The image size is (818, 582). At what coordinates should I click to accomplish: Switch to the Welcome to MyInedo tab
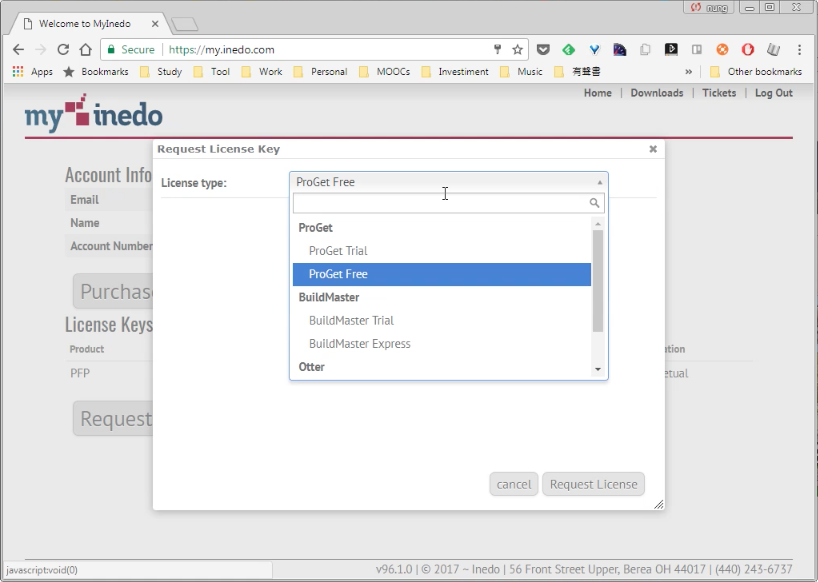(x=90, y=23)
